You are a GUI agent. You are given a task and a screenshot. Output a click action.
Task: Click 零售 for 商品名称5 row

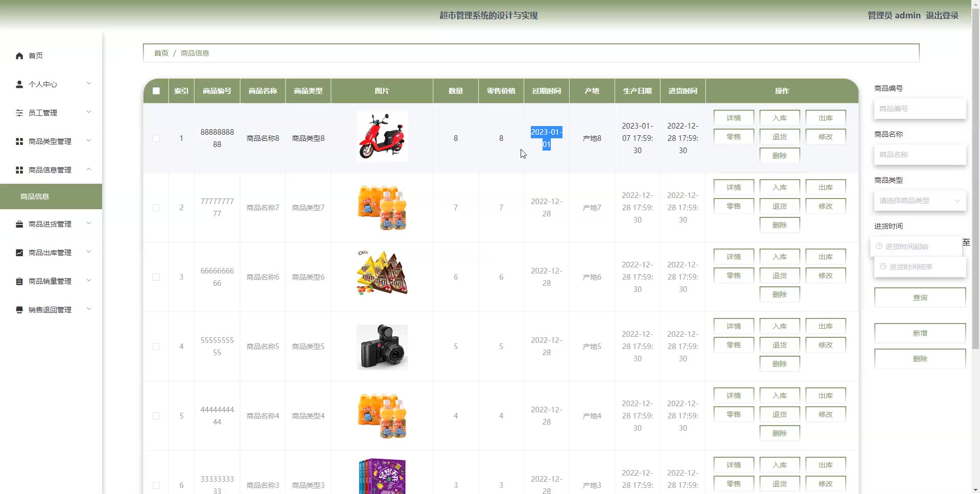point(733,345)
